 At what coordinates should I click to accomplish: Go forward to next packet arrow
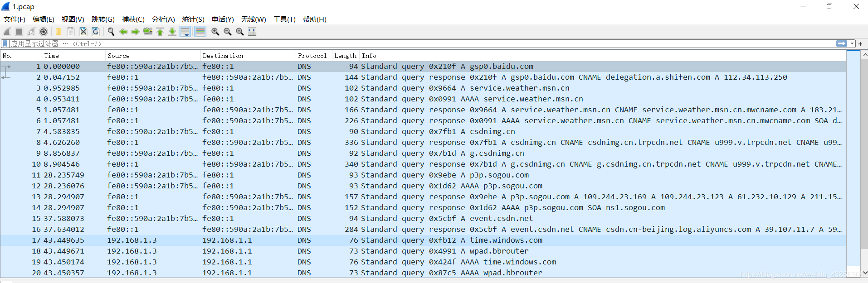(136, 32)
